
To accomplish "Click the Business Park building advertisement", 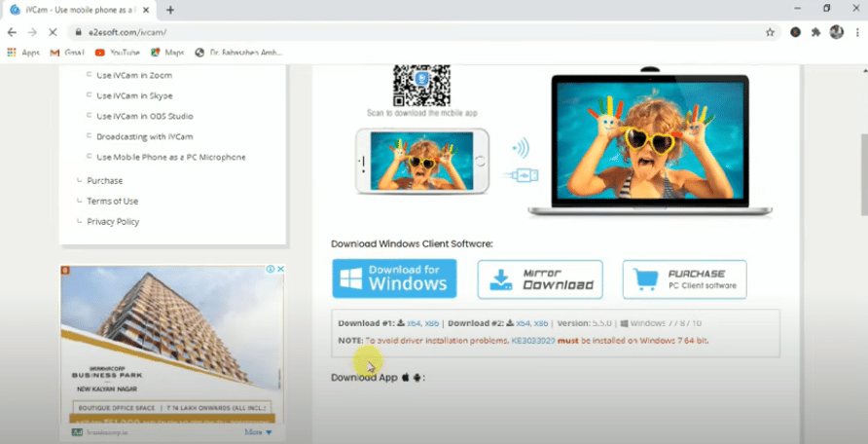I will click(172, 345).
